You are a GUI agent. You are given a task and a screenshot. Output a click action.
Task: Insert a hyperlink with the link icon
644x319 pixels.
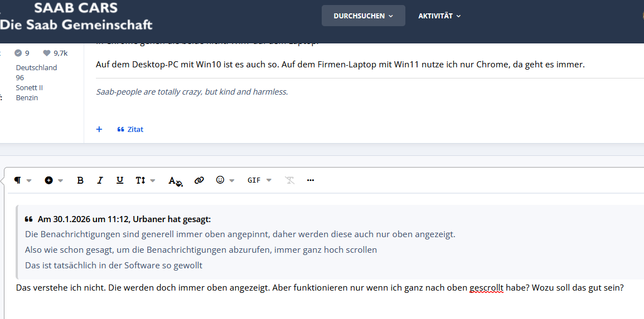click(199, 180)
